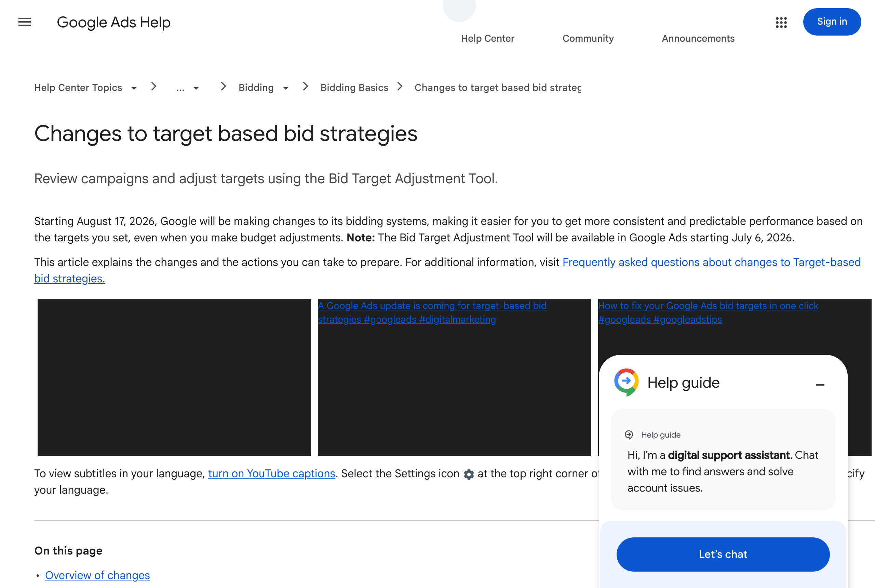Open the Community tab
Viewport: 875px width, 588px height.
[x=588, y=38]
